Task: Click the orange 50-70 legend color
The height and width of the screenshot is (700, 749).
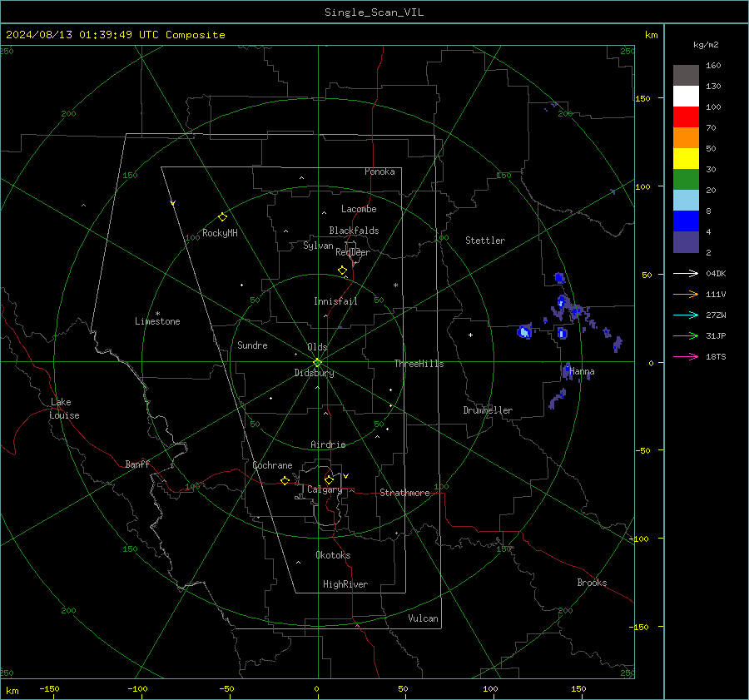Action: [x=686, y=138]
